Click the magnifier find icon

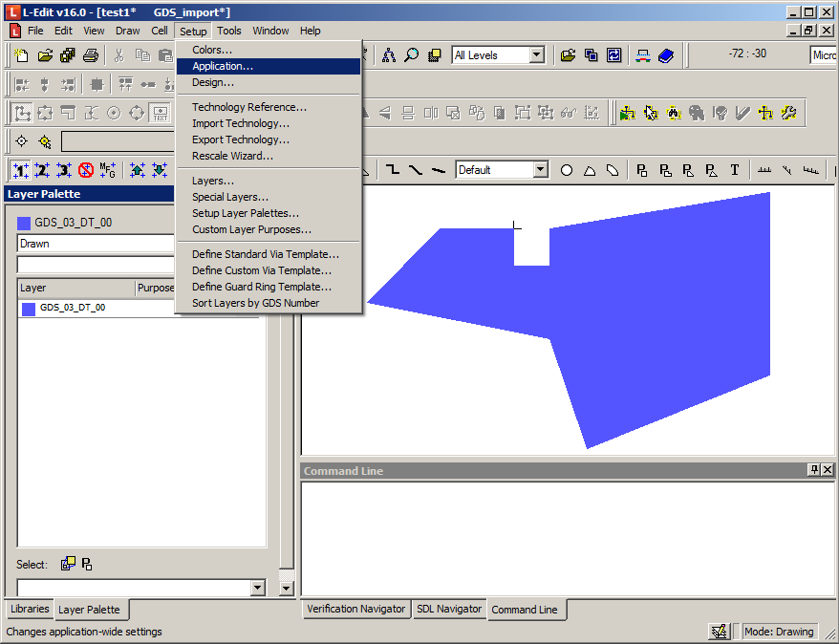coord(412,55)
